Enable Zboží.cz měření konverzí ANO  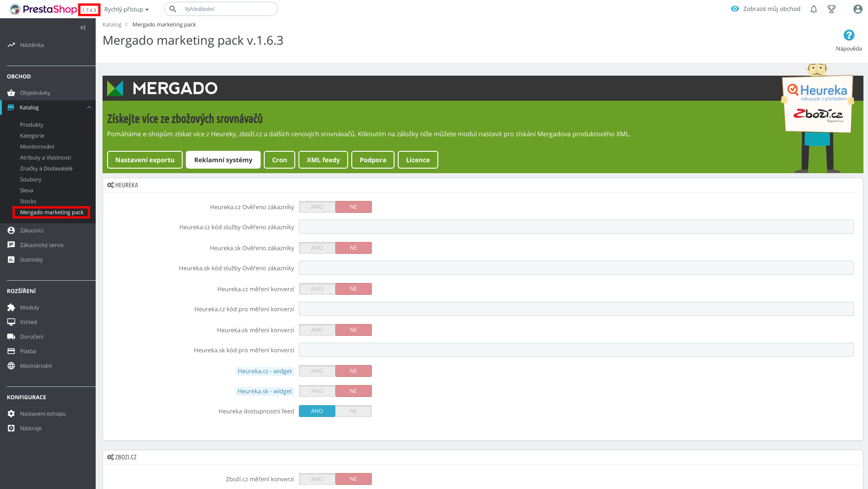tap(317, 479)
